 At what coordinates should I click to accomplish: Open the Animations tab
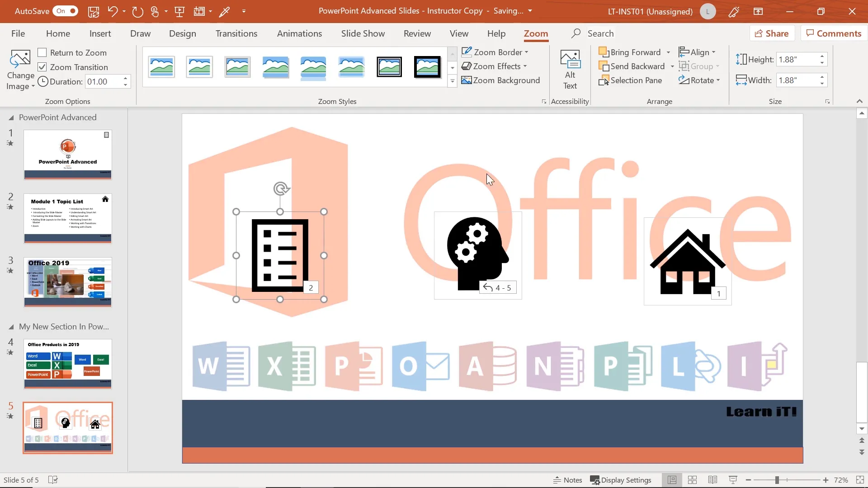[299, 33]
